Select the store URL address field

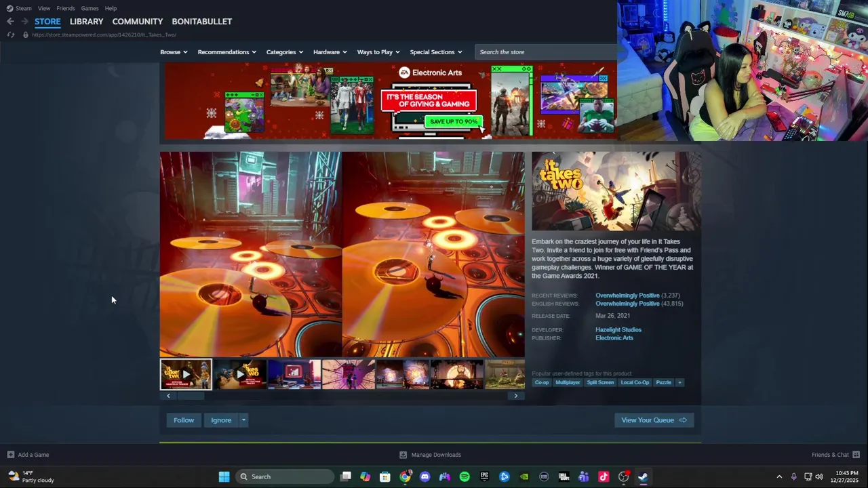[x=104, y=35]
